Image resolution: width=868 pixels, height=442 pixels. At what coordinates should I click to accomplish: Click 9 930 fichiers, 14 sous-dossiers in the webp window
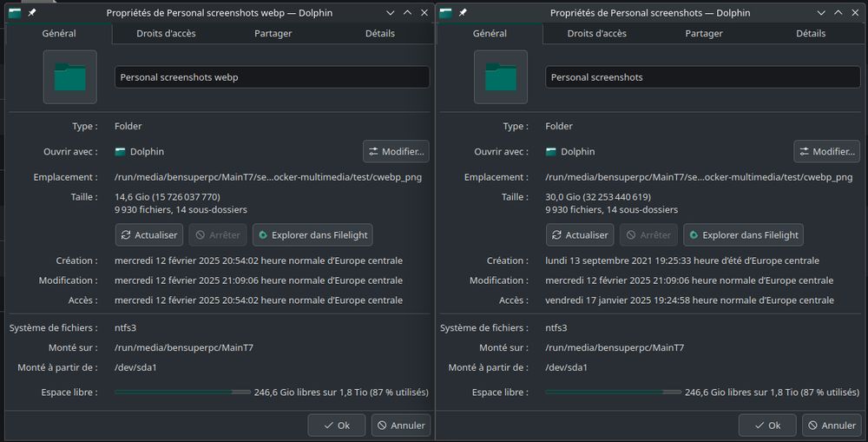(181, 209)
